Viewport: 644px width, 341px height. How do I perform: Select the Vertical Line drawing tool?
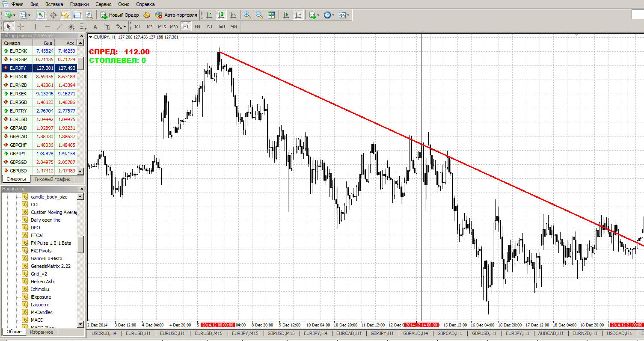tap(35, 27)
